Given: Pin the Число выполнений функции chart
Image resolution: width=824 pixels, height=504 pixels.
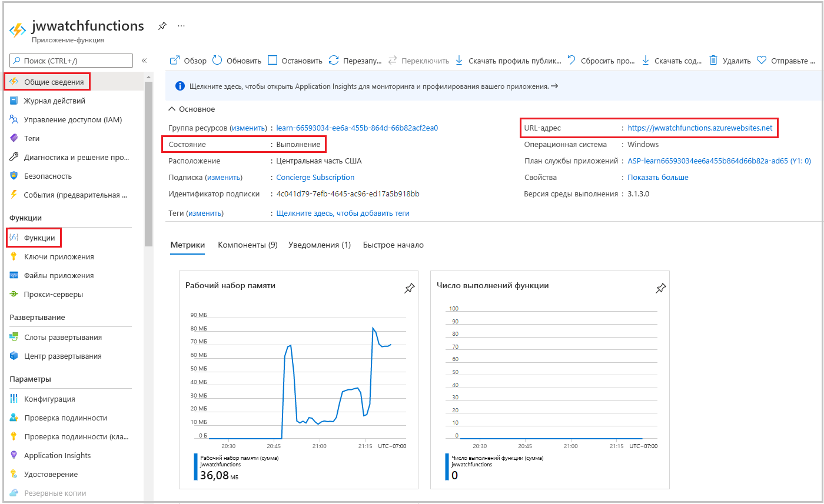Looking at the screenshot, I should coord(660,288).
